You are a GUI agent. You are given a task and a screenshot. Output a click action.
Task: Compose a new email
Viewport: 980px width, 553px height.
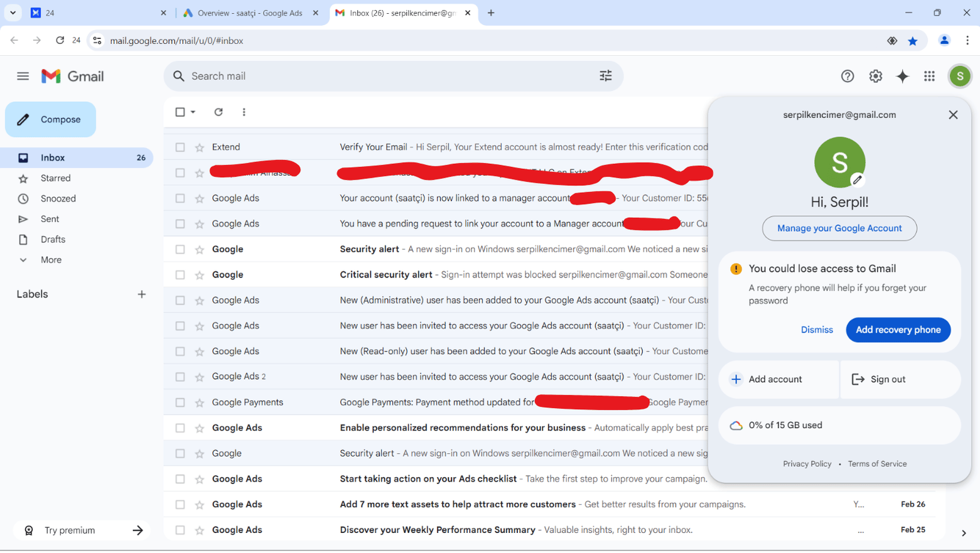[x=50, y=119]
